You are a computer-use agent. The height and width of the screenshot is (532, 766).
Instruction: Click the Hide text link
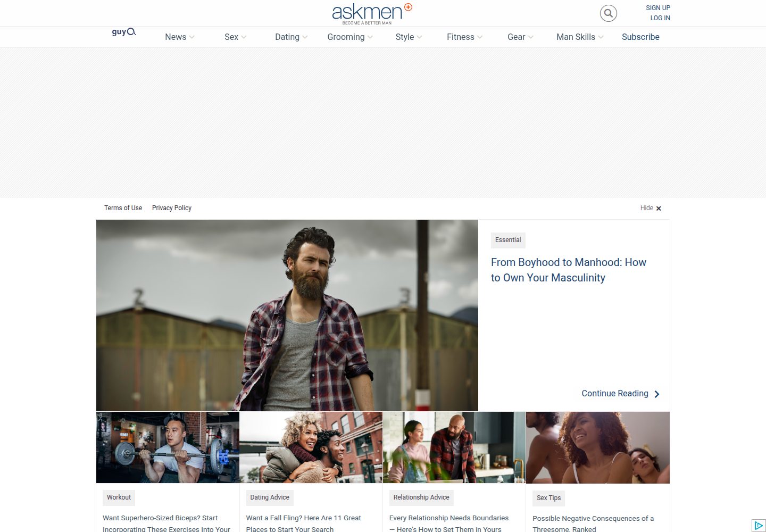click(x=647, y=208)
